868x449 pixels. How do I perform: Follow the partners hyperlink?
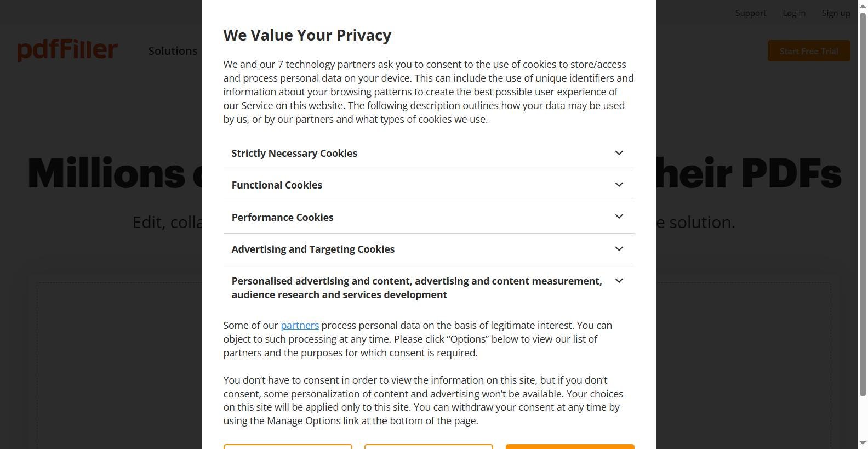pos(300,326)
